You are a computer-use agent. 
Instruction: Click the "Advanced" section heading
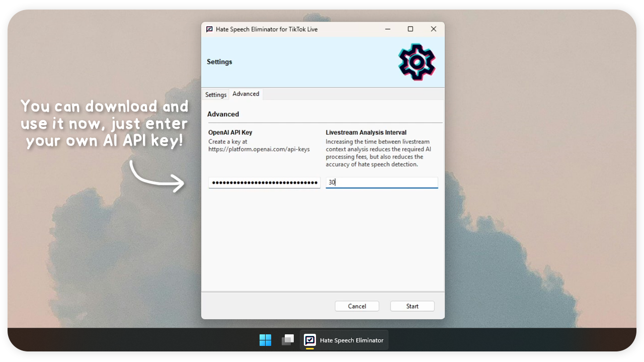pyautogui.click(x=223, y=114)
